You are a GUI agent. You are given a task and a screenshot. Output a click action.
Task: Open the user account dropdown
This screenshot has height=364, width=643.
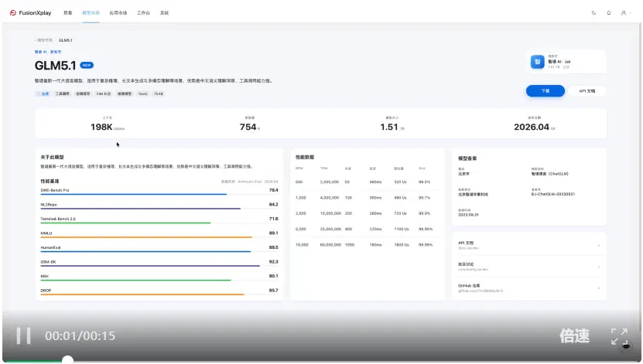pos(626,13)
